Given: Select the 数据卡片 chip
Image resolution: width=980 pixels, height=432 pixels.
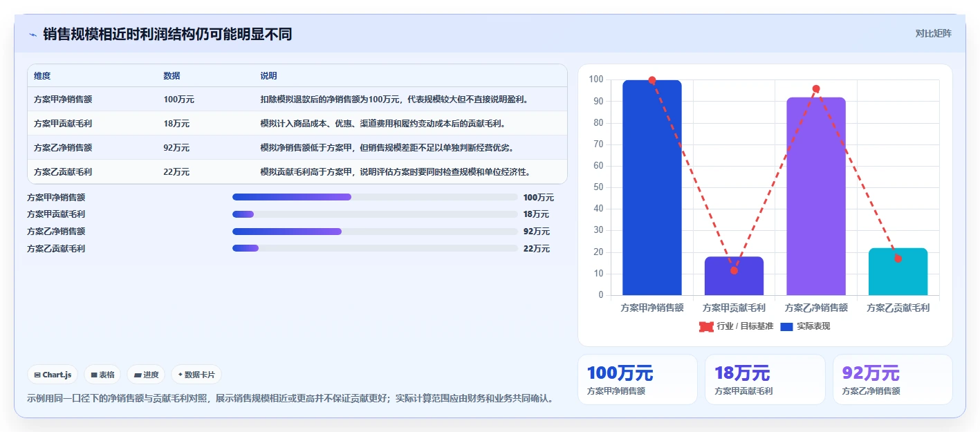Looking at the screenshot, I should pos(196,375).
